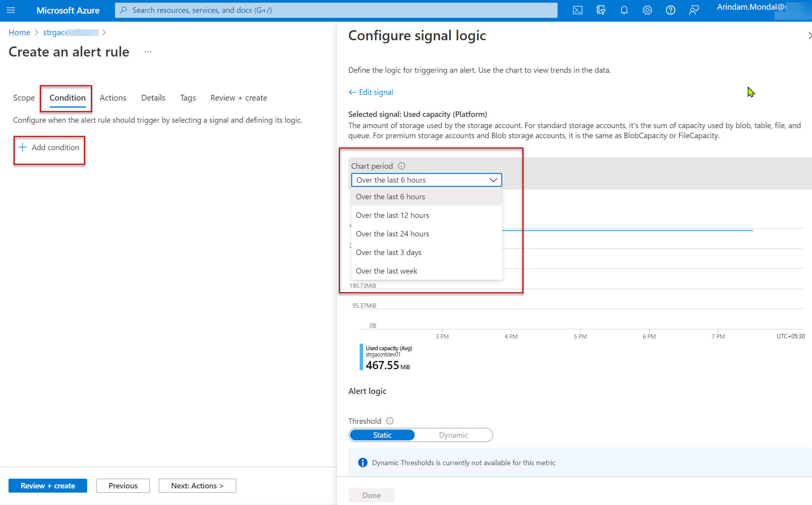Choose Over the last week option
This screenshot has height=505, width=812.
(386, 271)
